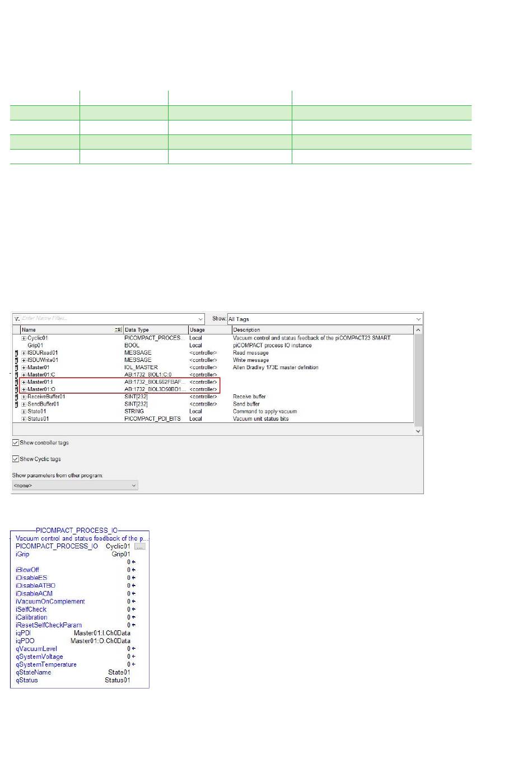Viewport: 532px width, 772px height.
Task: Click the State01 operand in function block
Action: point(119,672)
